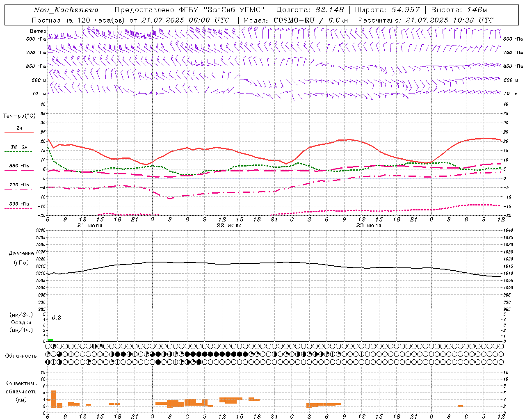Click the date label 22 июля

(x=229, y=226)
